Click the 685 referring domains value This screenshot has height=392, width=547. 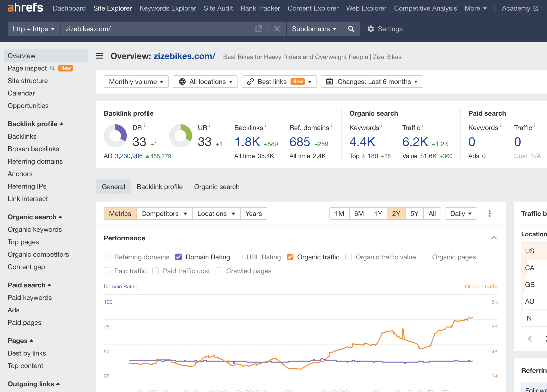click(x=299, y=142)
